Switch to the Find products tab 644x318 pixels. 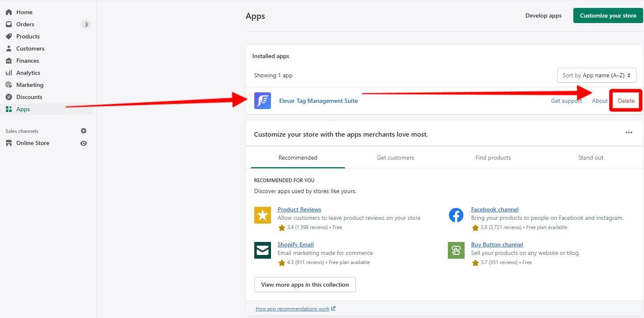493,158
